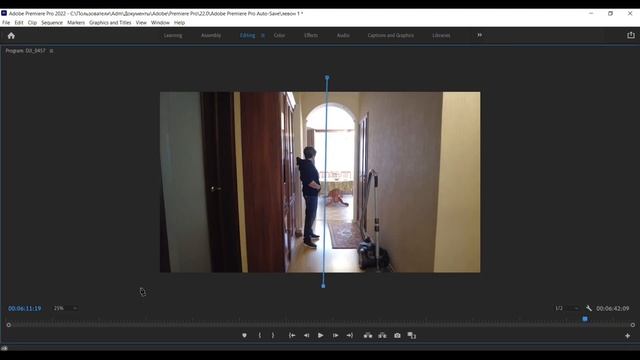
Task: Click the Lift button
Action: (x=368, y=336)
